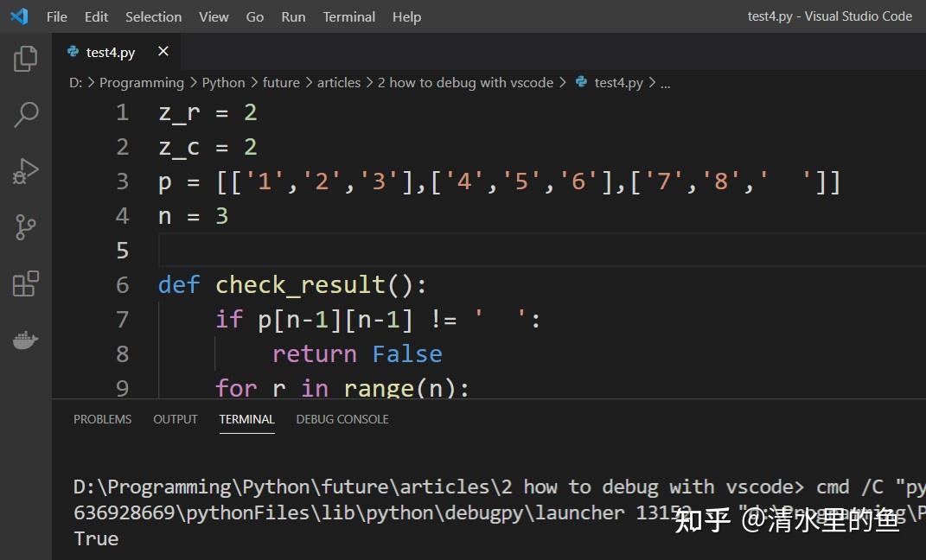Open the Terminal menu
The image size is (926, 560).
349,16
